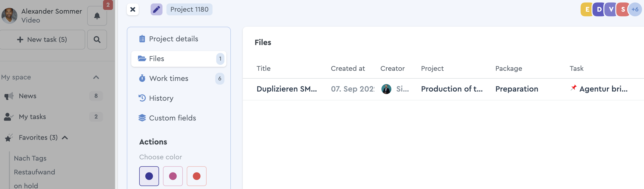Sort files by the Title column header
644x189 pixels.
tap(263, 69)
